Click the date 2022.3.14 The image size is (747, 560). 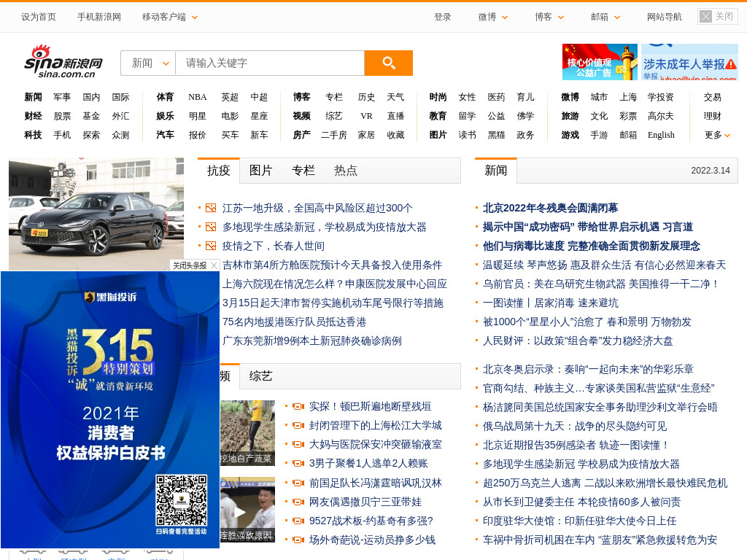[711, 171]
